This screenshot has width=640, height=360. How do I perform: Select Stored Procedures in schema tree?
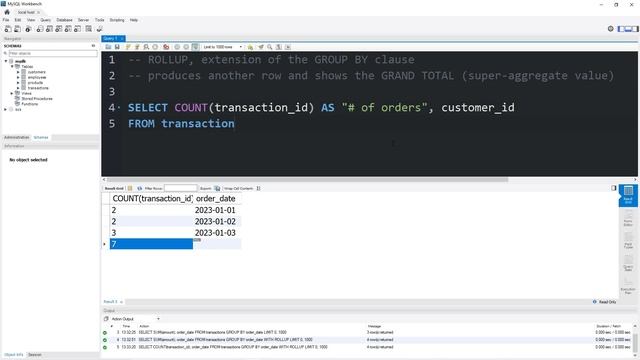37,99
